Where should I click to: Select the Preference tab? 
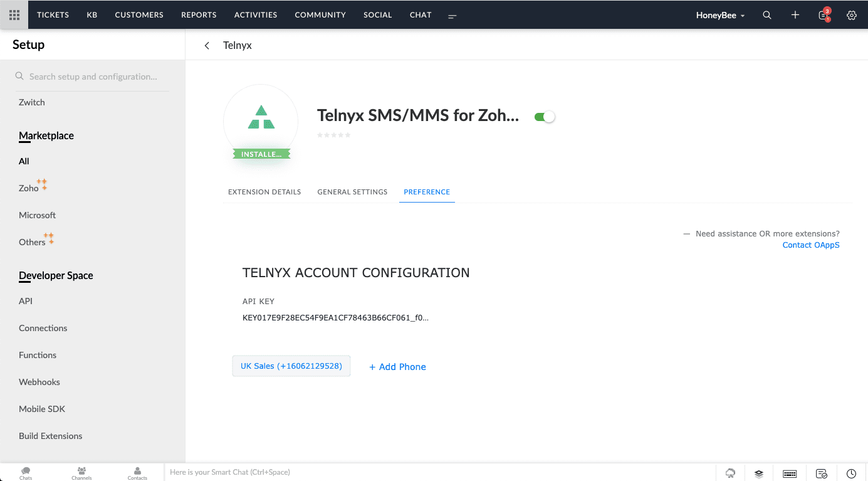[427, 192]
